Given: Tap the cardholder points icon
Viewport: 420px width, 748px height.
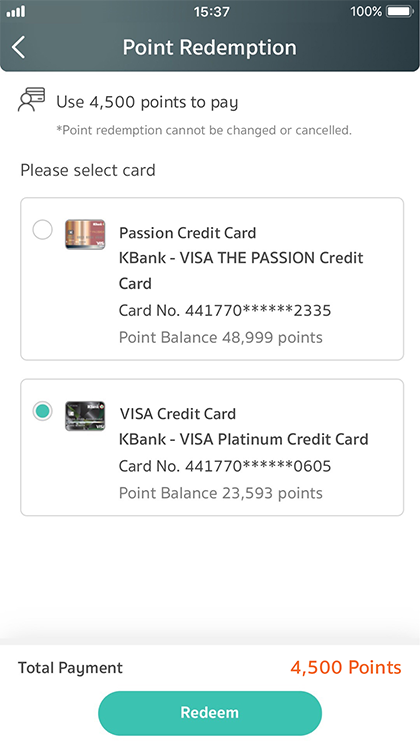Looking at the screenshot, I should coord(32,99).
